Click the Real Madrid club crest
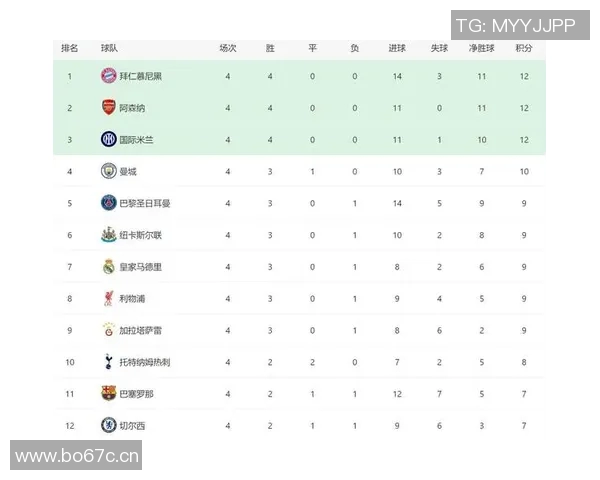The image size is (600, 480). coord(108,267)
